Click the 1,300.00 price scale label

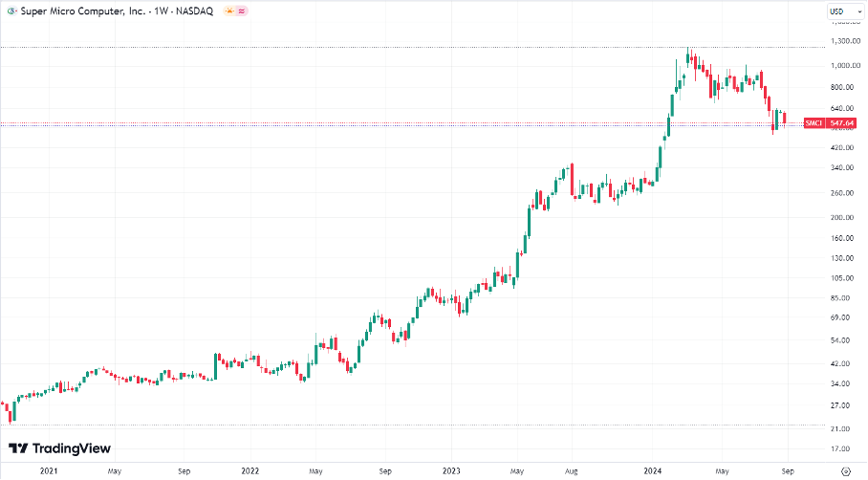[841, 41]
